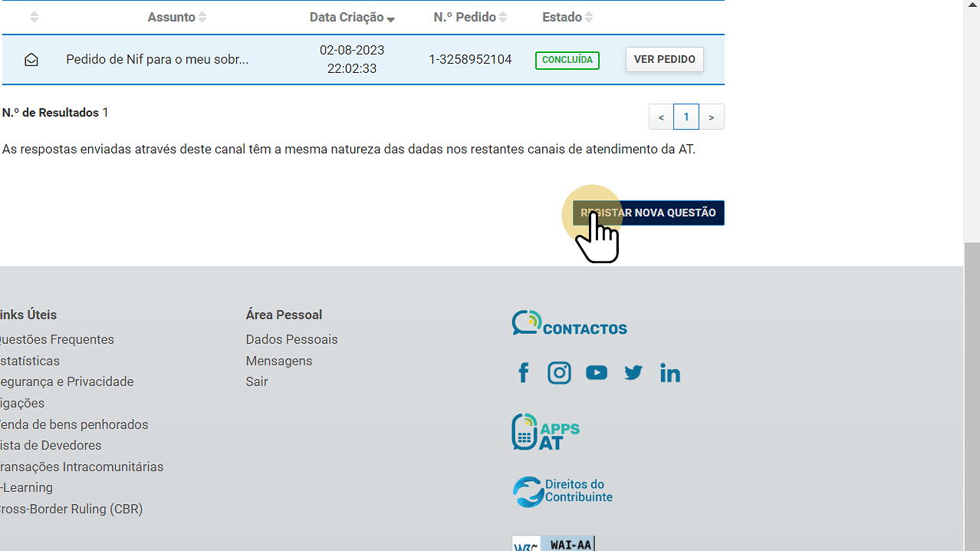Go to next results page
The width and height of the screenshot is (980, 551).
tap(712, 117)
